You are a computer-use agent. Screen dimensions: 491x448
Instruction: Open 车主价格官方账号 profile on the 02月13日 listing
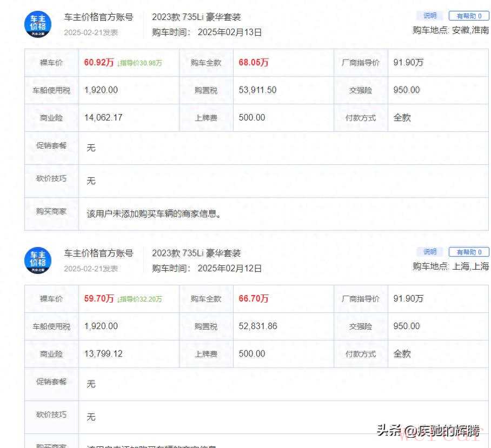(98, 17)
